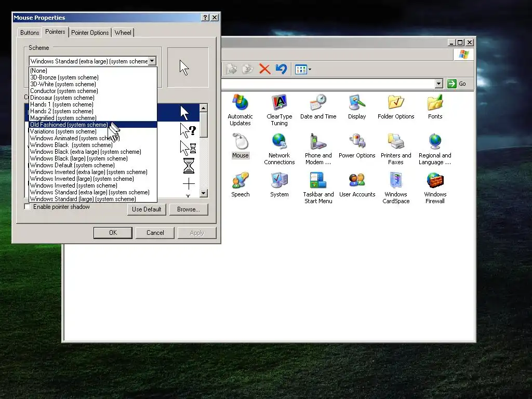
Task: Choose Hands 2 system scheme
Action: pos(92,111)
